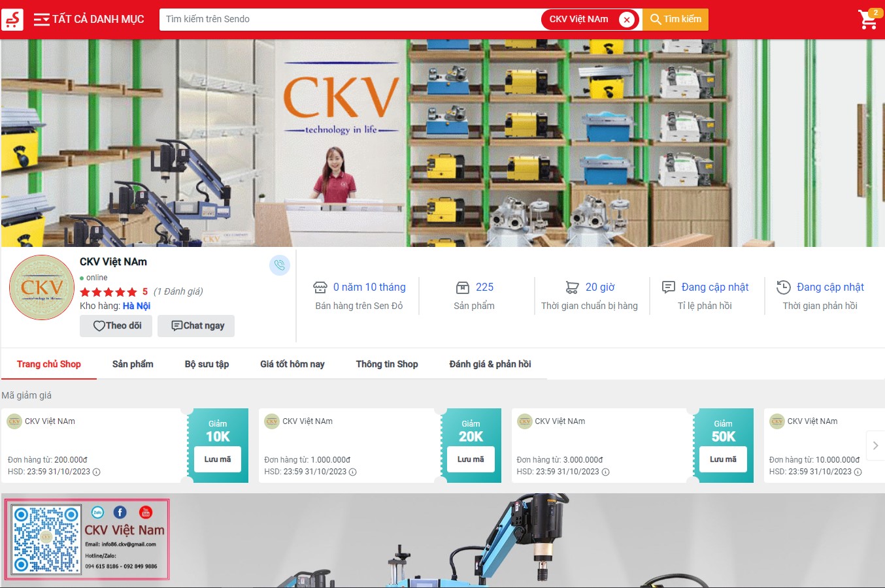Click the storefront icon beside selling time

coord(320,287)
